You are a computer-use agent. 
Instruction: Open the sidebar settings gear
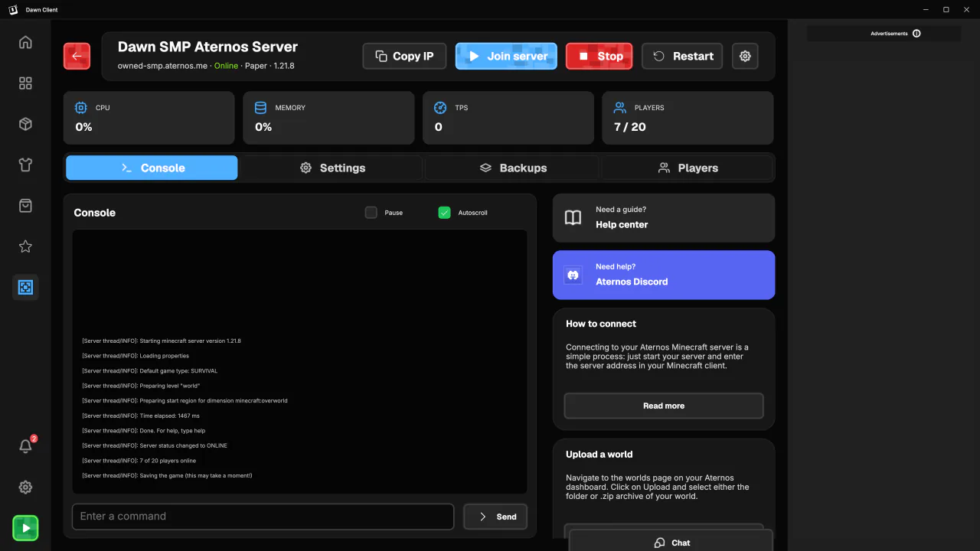click(x=25, y=487)
